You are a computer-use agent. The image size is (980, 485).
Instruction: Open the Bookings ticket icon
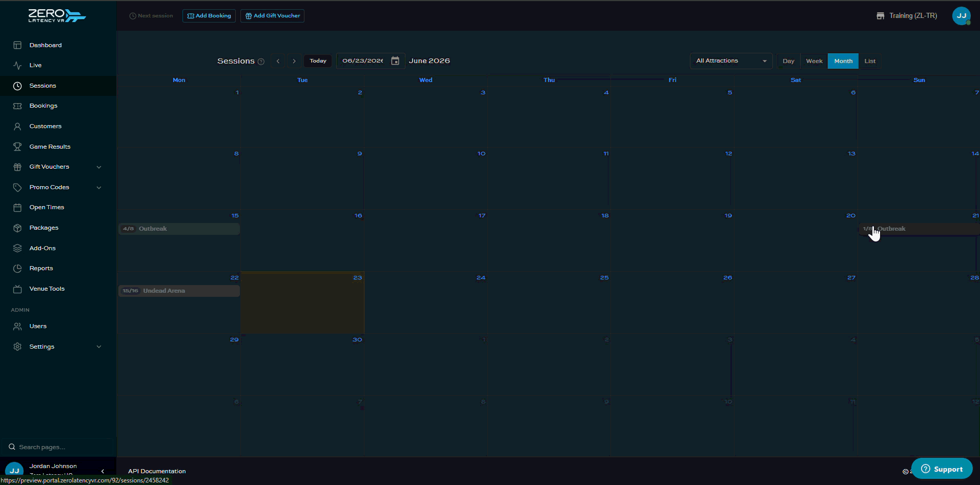click(17, 106)
